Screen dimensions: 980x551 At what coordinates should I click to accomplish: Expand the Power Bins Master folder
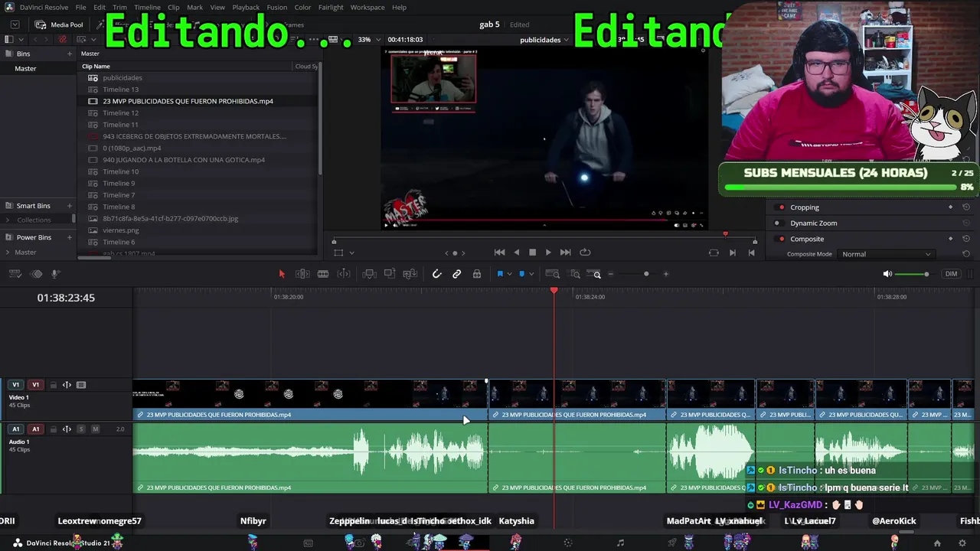8,252
